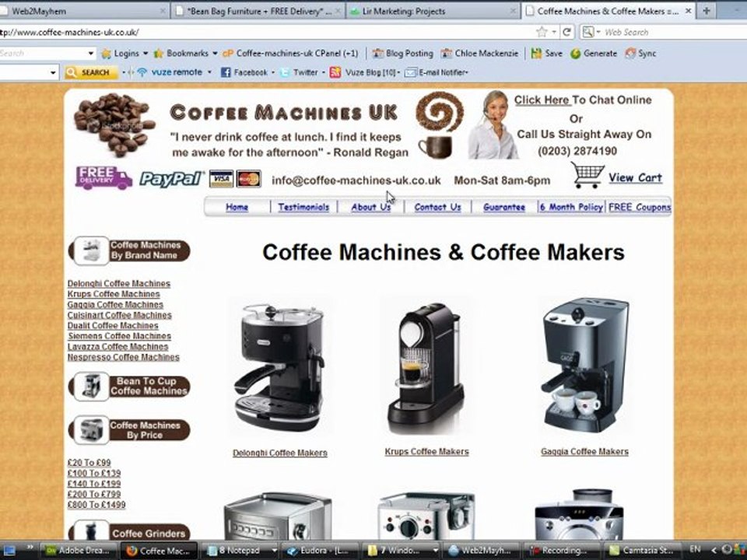Open Coffee-machines-uk CPanel bookmark

pos(290,54)
